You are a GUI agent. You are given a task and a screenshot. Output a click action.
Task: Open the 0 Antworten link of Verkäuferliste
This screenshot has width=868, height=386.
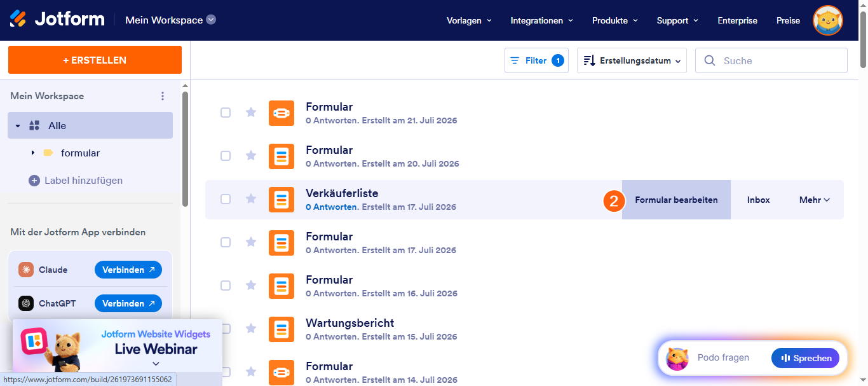tap(332, 207)
